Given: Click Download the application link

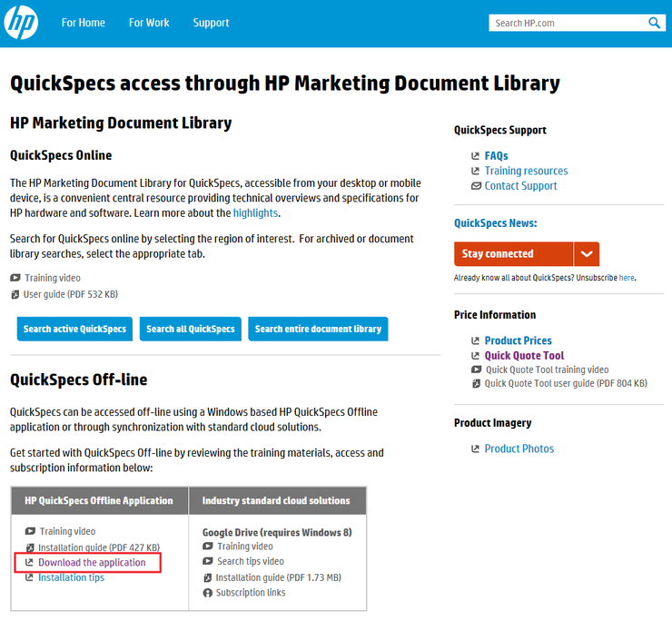Looking at the screenshot, I should click(92, 562).
